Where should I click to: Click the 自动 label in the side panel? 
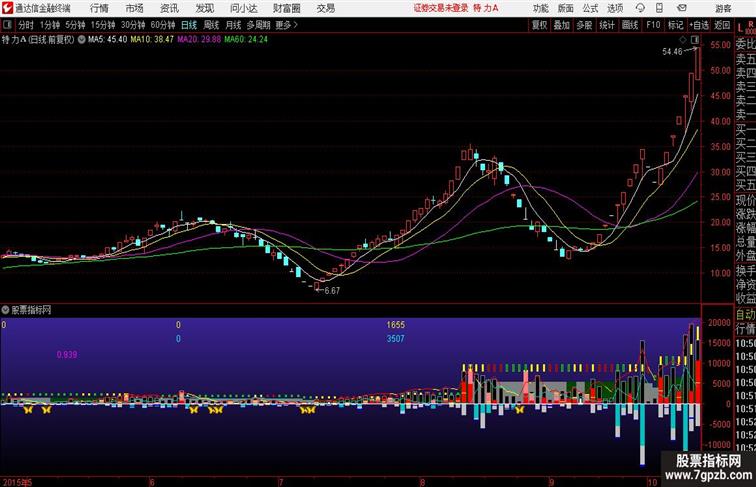point(745,314)
